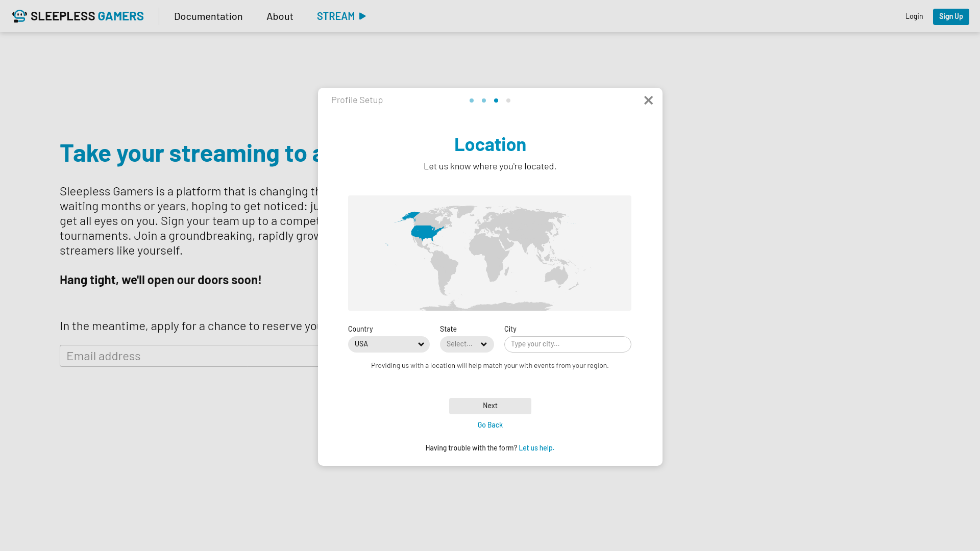The image size is (980, 551).
Task: Go to the second setup step dot
Action: [x=484, y=101]
